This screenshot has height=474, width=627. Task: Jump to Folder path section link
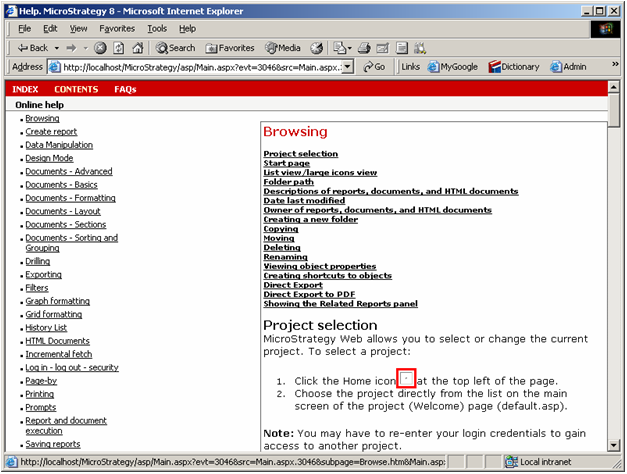click(289, 182)
